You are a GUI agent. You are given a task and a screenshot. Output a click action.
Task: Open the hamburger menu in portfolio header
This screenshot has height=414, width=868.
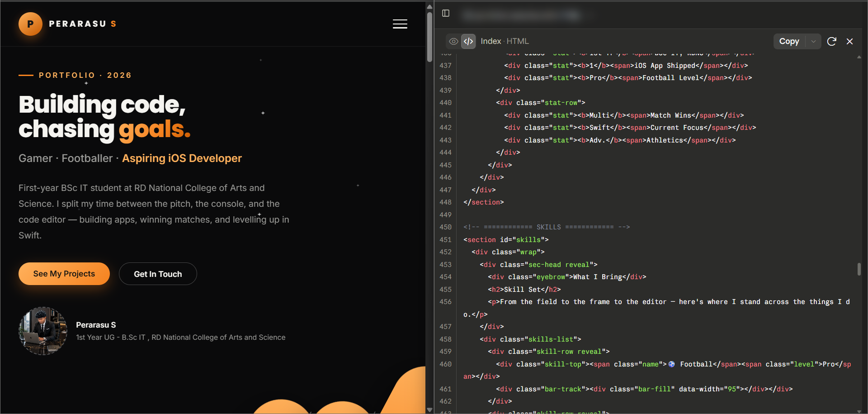point(400,24)
